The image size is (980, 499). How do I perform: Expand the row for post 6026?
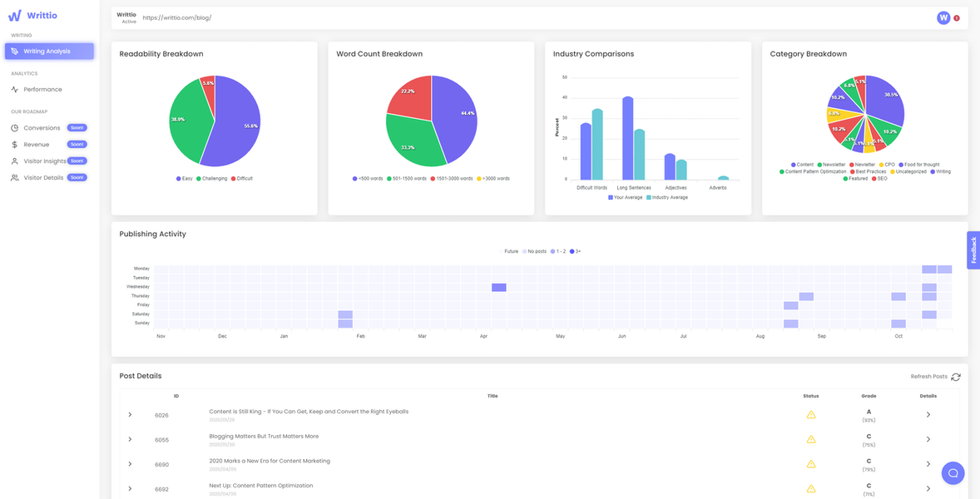[131, 414]
